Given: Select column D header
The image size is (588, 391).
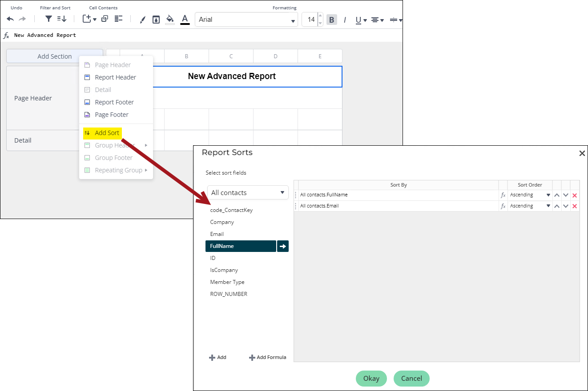Looking at the screenshot, I should [x=275, y=56].
